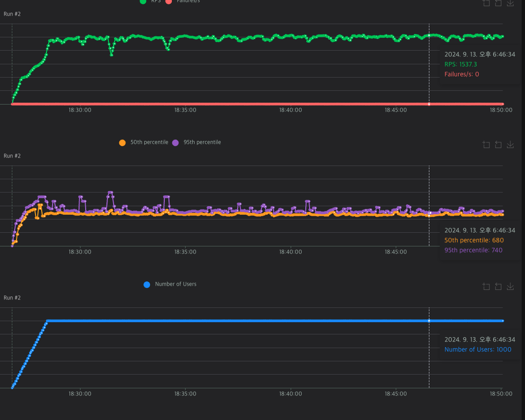The image size is (525, 420).
Task: Click 18:45:00 axis label on percentile chart
Action: 396,252
